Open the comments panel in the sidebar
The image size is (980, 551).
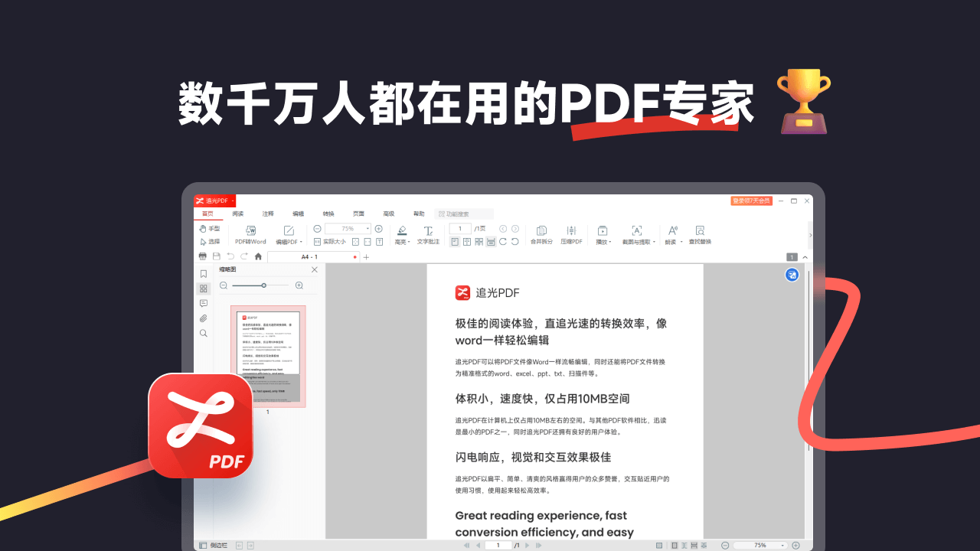click(x=203, y=304)
